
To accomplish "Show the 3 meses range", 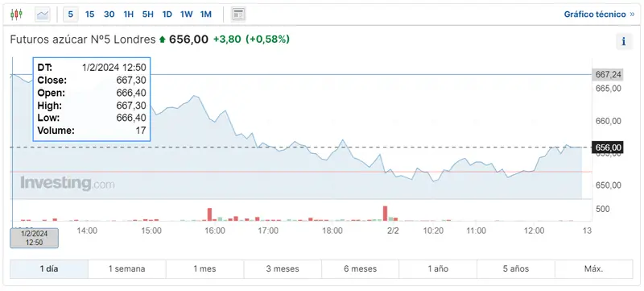I will (x=283, y=269).
